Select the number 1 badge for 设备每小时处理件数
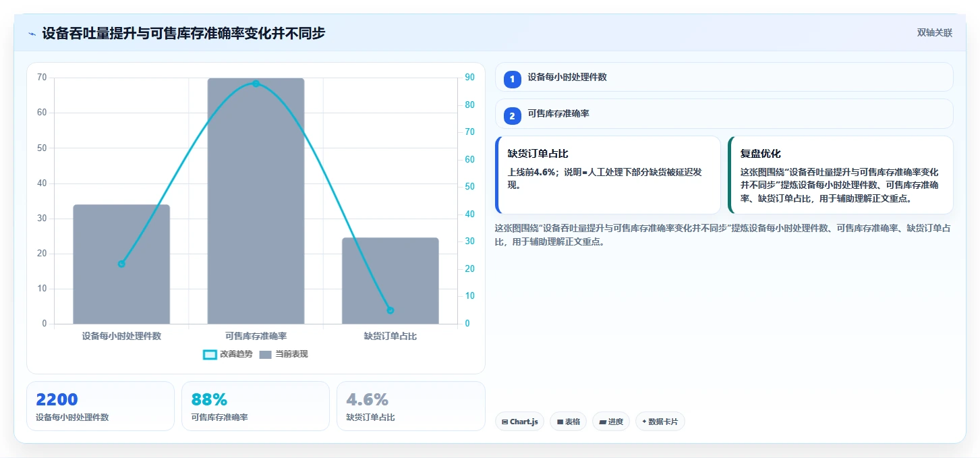 point(512,79)
